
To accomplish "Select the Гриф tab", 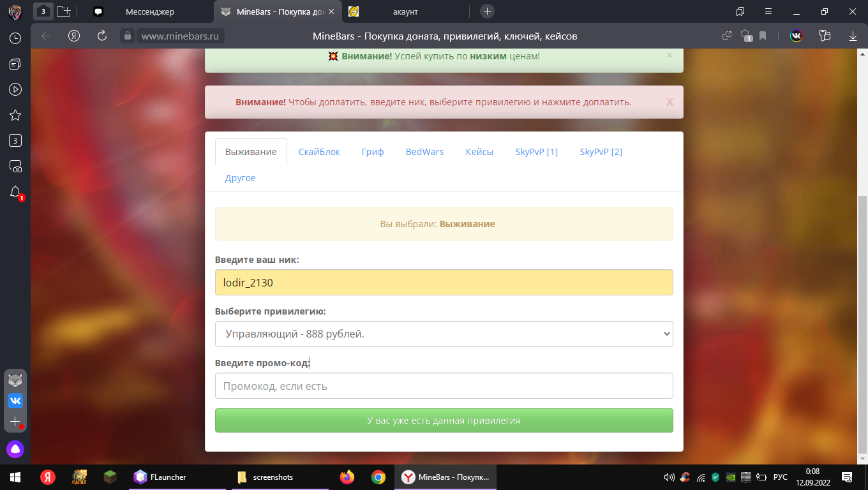I will [x=373, y=152].
